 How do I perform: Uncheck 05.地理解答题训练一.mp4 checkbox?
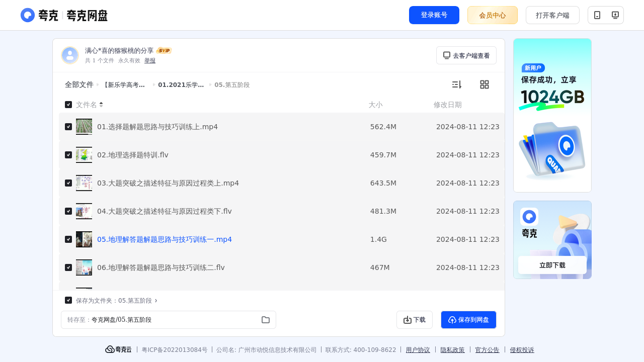coord(68,239)
